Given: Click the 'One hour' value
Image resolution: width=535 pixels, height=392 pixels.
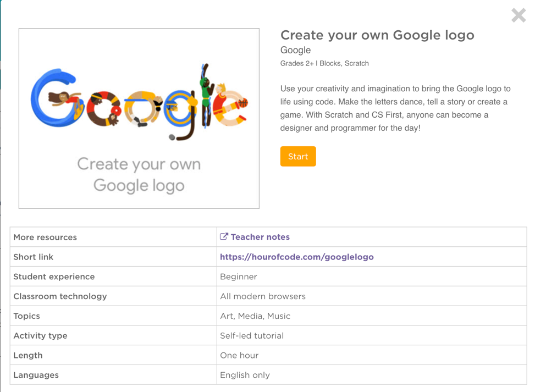Looking at the screenshot, I should click(x=239, y=356).
